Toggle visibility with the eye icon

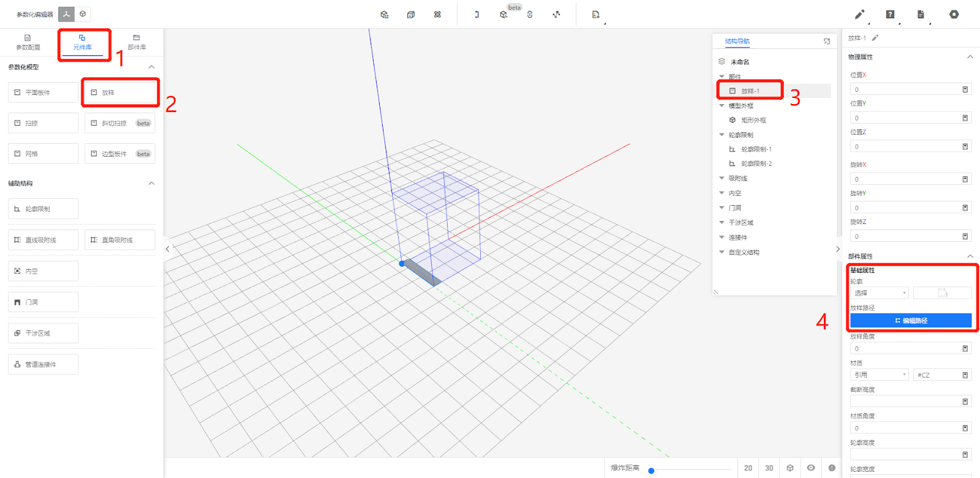pos(811,468)
